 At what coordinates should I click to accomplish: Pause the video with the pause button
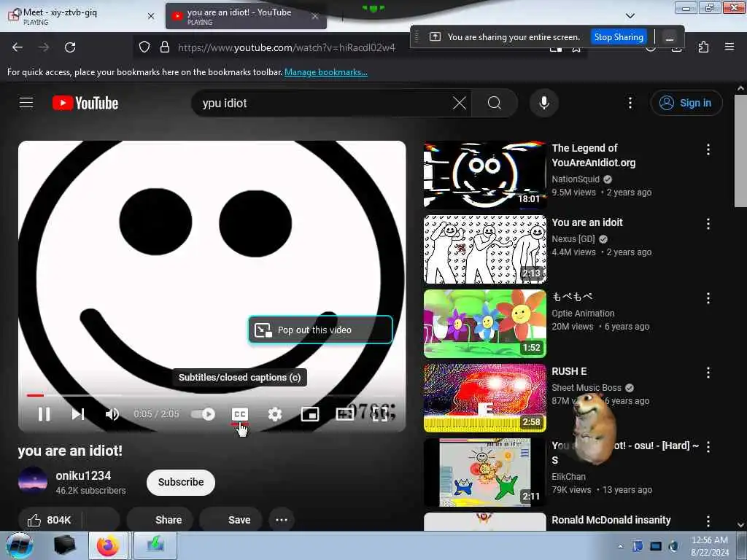click(44, 414)
